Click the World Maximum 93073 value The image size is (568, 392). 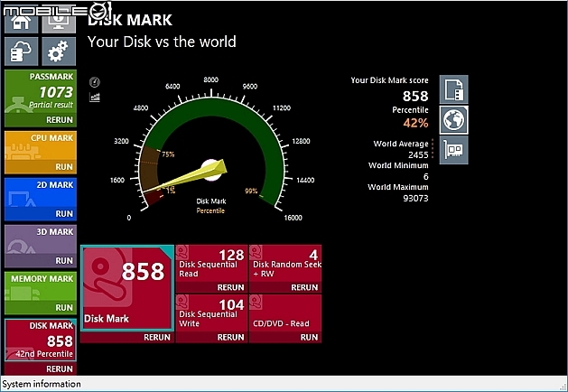coord(415,198)
